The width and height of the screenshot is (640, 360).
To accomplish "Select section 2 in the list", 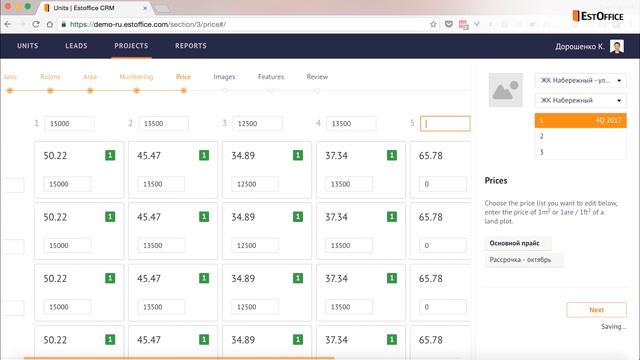I will pyautogui.click(x=580, y=136).
